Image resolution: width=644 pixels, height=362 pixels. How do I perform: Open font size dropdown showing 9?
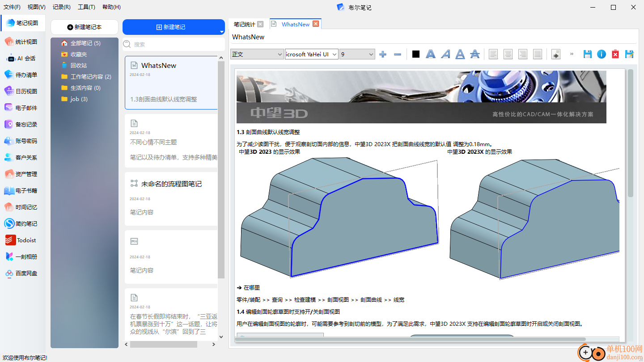point(357,54)
